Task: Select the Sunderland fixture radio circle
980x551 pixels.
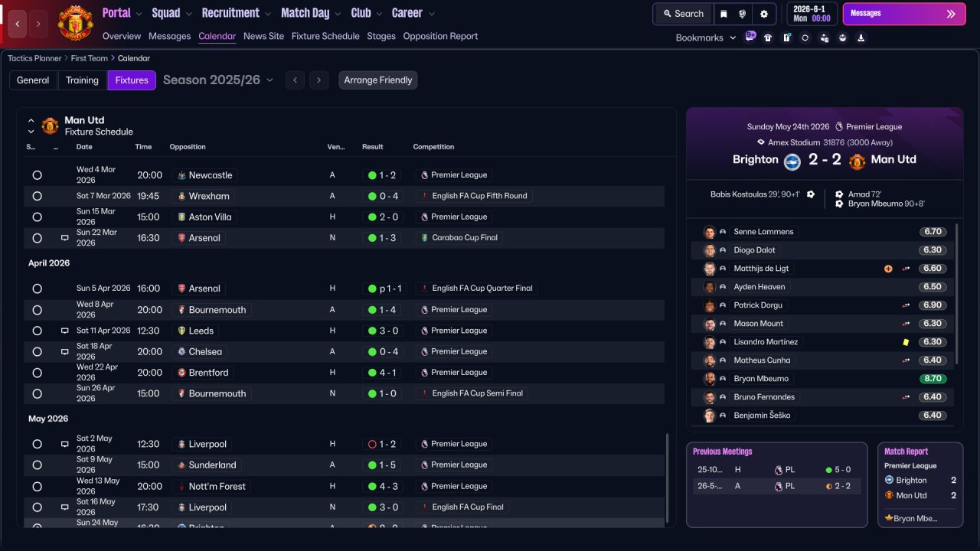Action: pos(37,465)
